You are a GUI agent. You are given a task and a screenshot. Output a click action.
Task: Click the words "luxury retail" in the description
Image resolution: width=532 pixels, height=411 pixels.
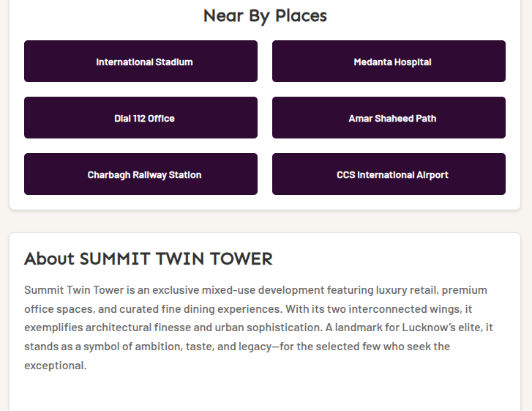[404, 289]
